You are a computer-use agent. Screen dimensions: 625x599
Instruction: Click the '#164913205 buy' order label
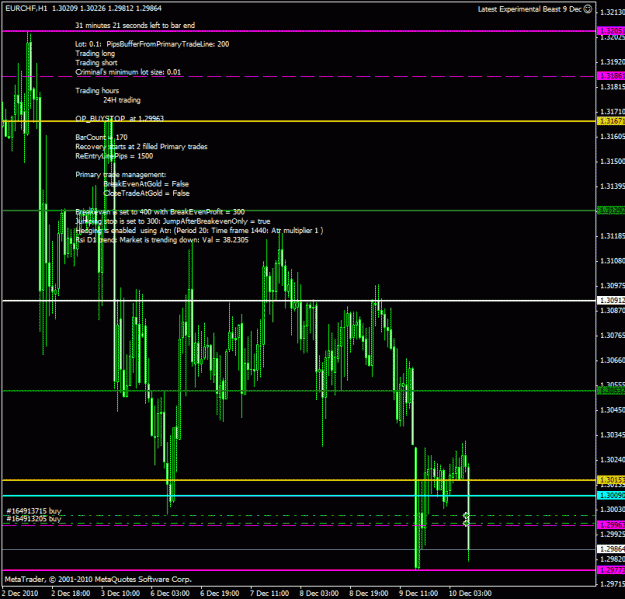pyautogui.click(x=34, y=518)
